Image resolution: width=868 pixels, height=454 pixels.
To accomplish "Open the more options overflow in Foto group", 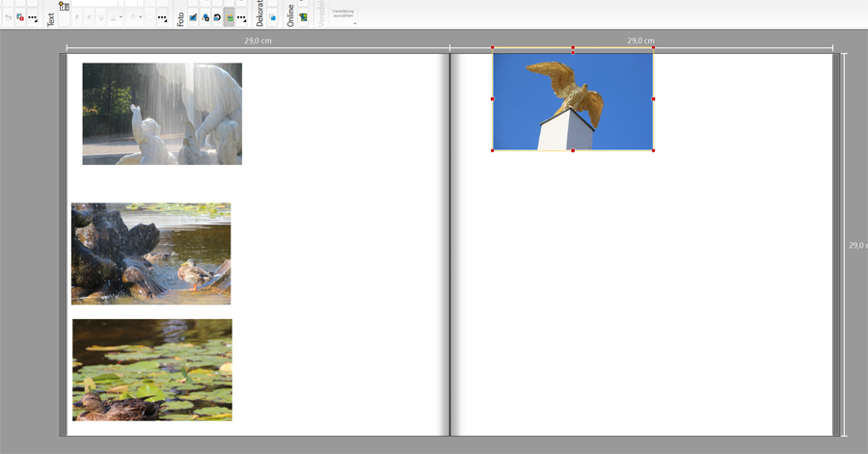I will click(241, 17).
